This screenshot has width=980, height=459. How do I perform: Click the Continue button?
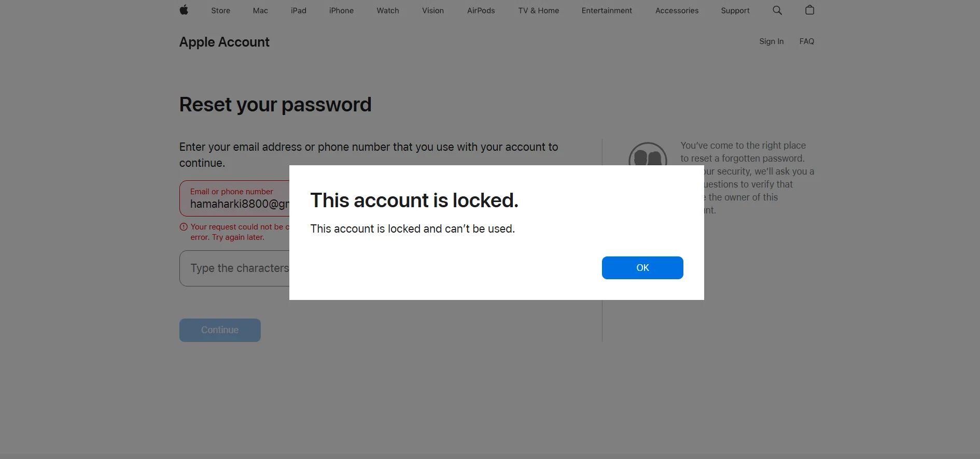coord(220,330)
